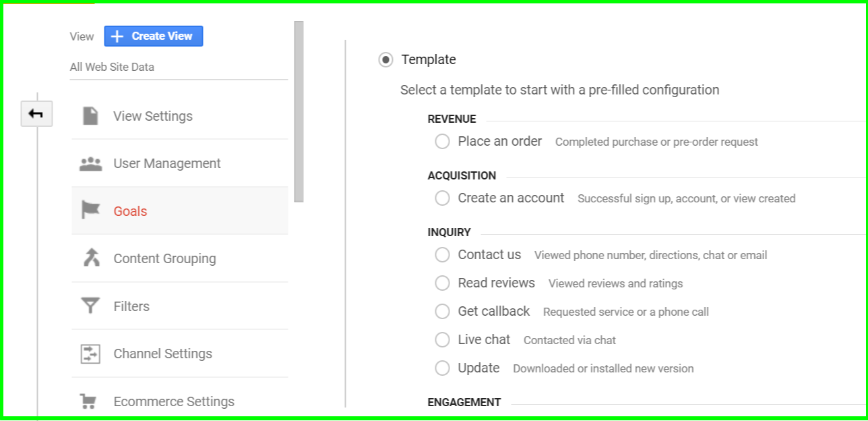This screenshot has height=421, width=868.
Task: Click the View Settings document icon
Action: click(x=90, y=116)
